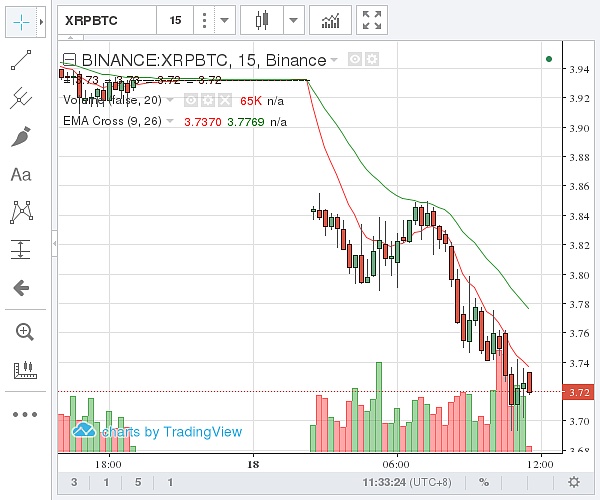Toggle fullscreen mode for the chart

point(372,19)
